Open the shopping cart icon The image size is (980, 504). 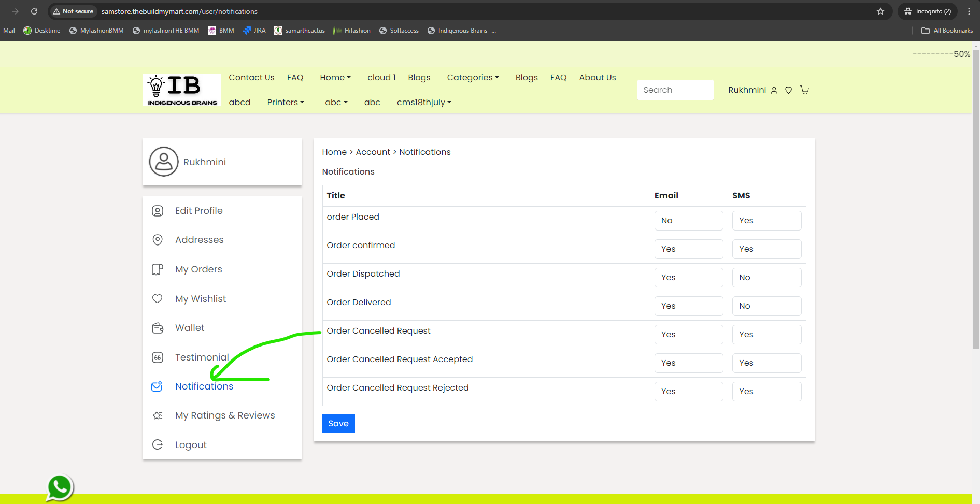805,90
